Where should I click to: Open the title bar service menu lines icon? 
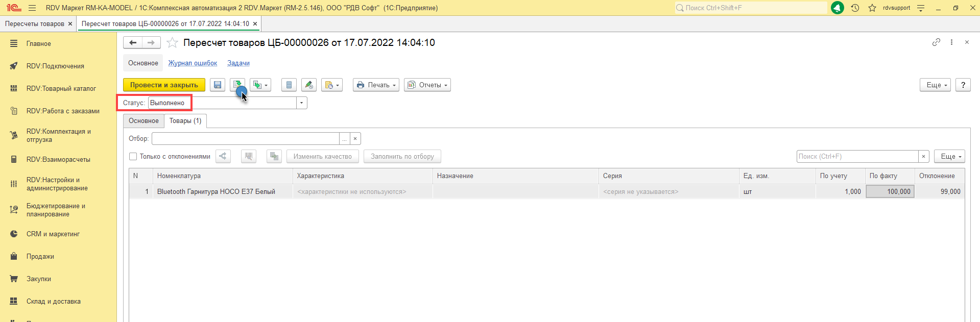pyautogui.click(x=921, y=8)
